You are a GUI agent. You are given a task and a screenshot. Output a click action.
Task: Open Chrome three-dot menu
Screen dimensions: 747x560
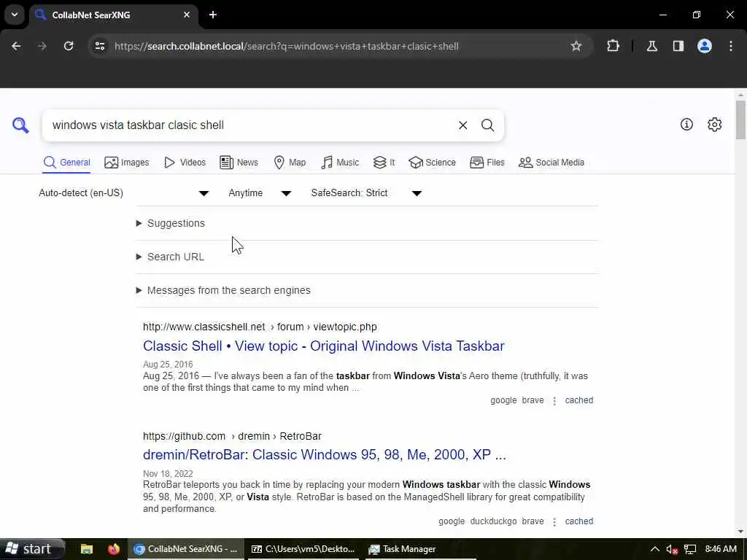[731, 46]
